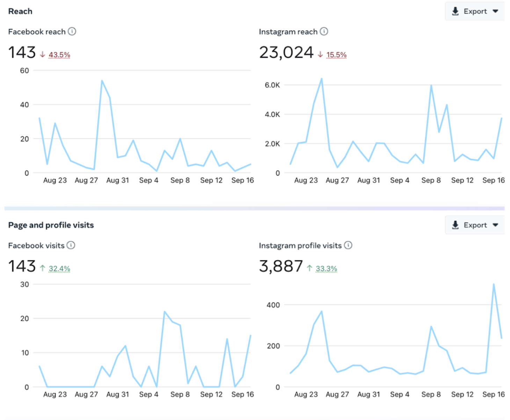510x420 pixels.
Task: Click the 43.5% decrease link under Facebook reach
Action: [59, 55]
